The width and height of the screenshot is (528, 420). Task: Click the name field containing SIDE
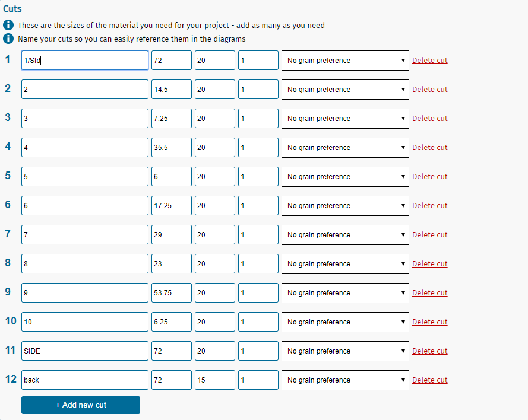click(x=85, y=351)
